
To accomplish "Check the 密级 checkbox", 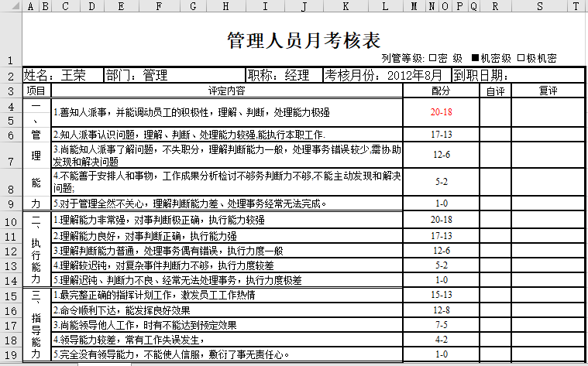I will pos(432,58).
